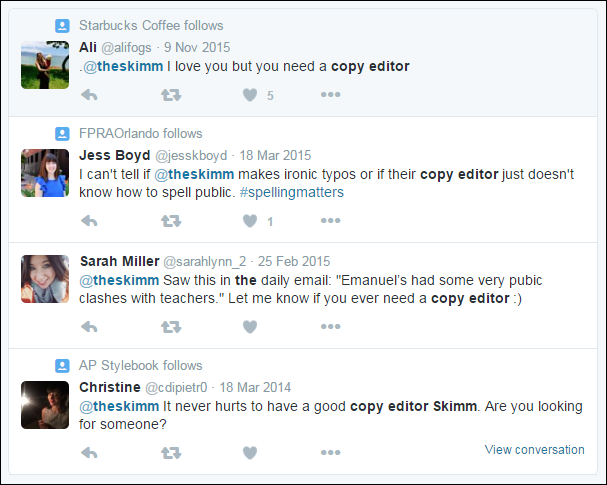This screenshot has height=485, width=607.
Task: Like Ali's tweet with 5 likes
Action: 250,95
